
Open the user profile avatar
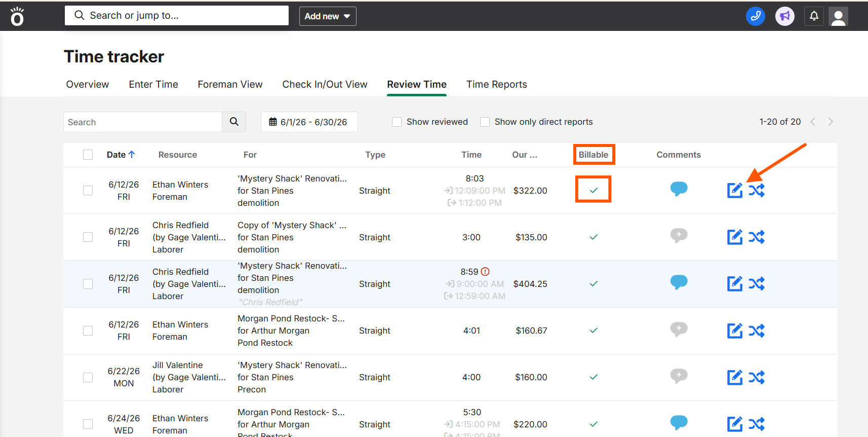click(838, 16)
